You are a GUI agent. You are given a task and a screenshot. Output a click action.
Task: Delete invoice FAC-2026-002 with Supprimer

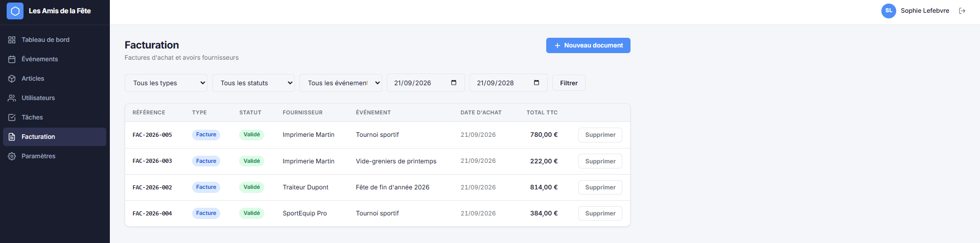(x=600, y=187)
